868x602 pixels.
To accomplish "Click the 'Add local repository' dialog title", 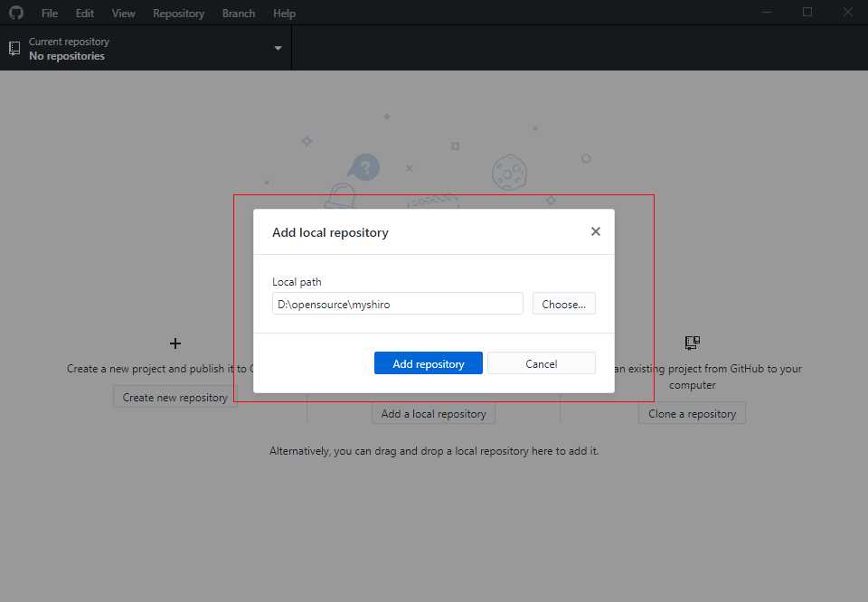I will pyautogui.click(x=330, y=232).
